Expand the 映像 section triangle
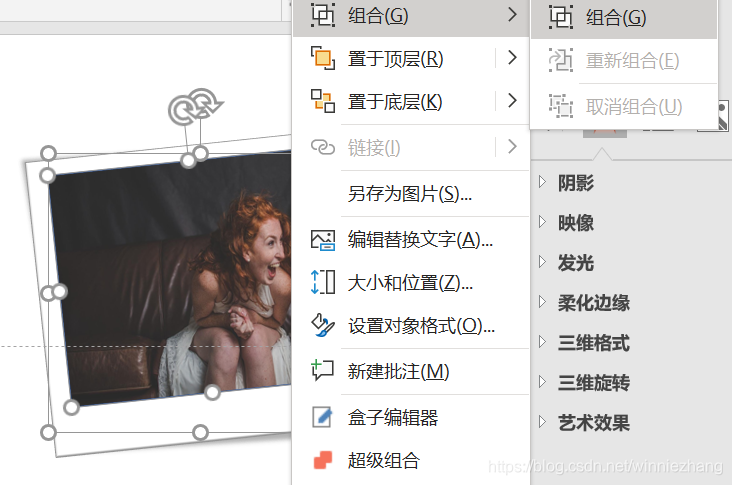 tap(542, 221)
